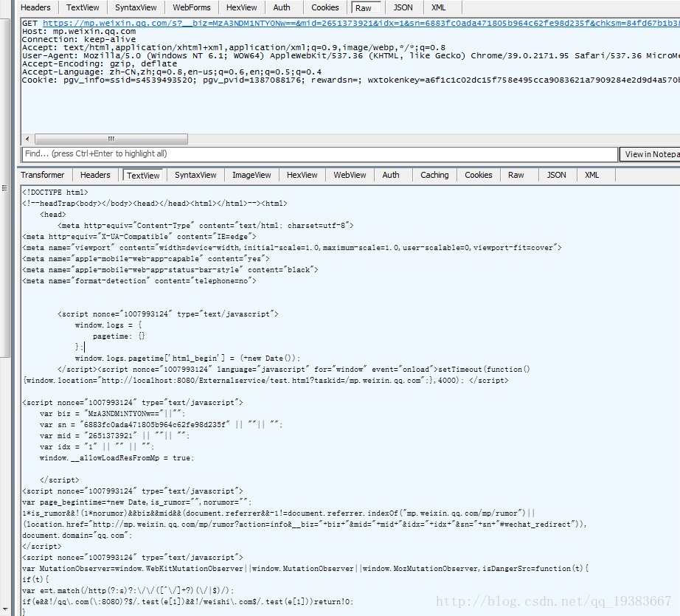Image resolution: width=680 pixels, height=616 pixels.
Task: Open request HexView tab
Action: coord(242,7)
